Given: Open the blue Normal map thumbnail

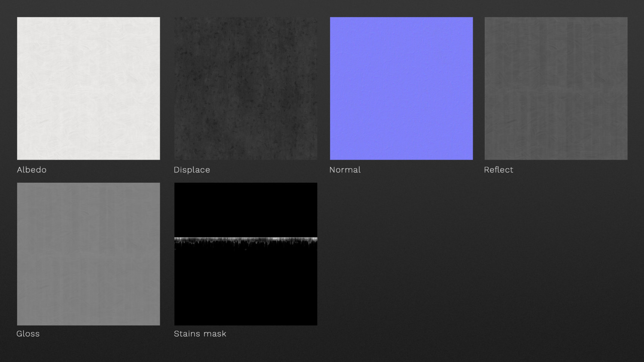Looking at the screenshot, I should tap(401, 88).
